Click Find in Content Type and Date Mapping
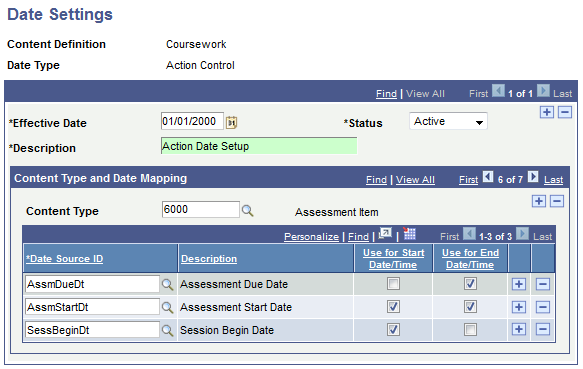The image size is (583, 369). [376, 180]
